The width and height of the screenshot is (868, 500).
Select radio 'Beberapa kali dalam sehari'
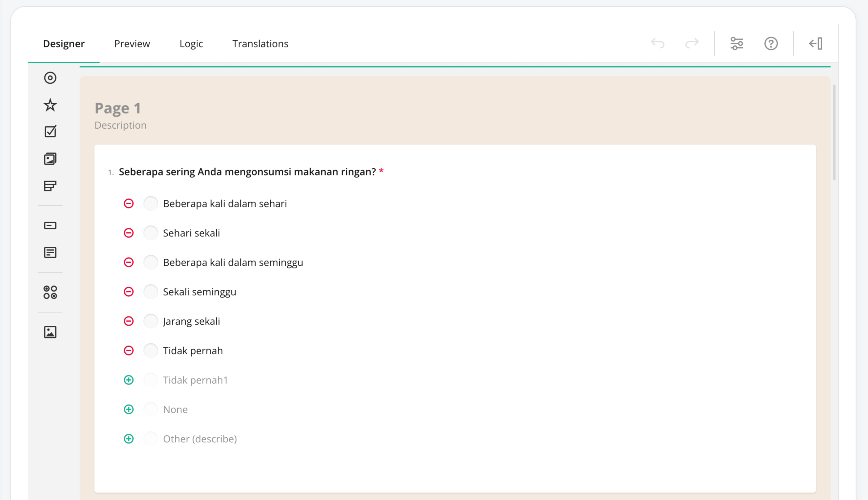(x=151, y=203)
